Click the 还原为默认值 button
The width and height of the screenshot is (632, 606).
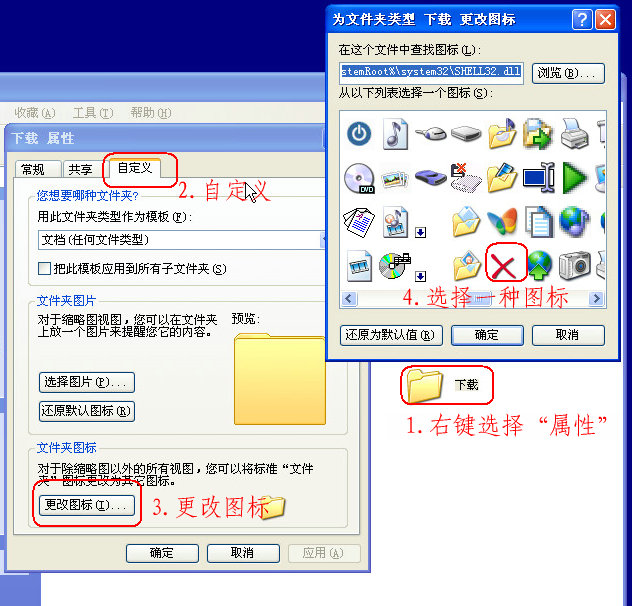coord(391,335)
